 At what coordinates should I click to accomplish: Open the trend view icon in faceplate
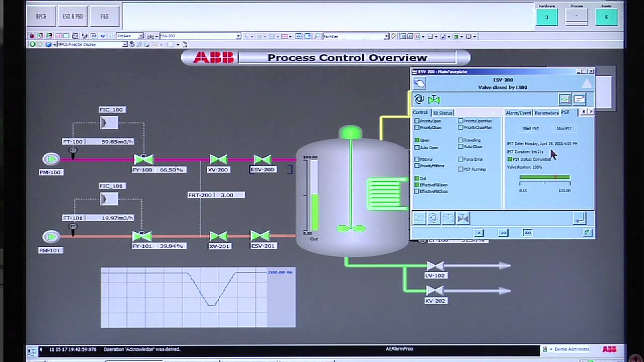tap(565, 100)
